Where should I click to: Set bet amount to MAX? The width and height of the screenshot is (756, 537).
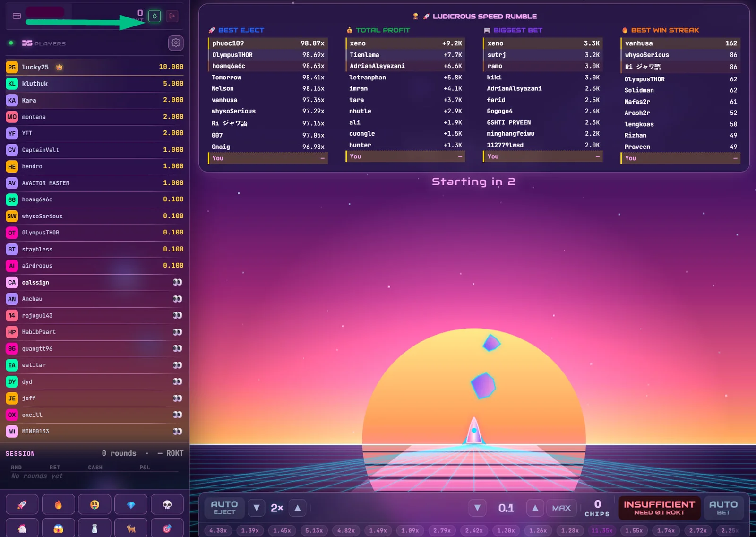(561, 508)
